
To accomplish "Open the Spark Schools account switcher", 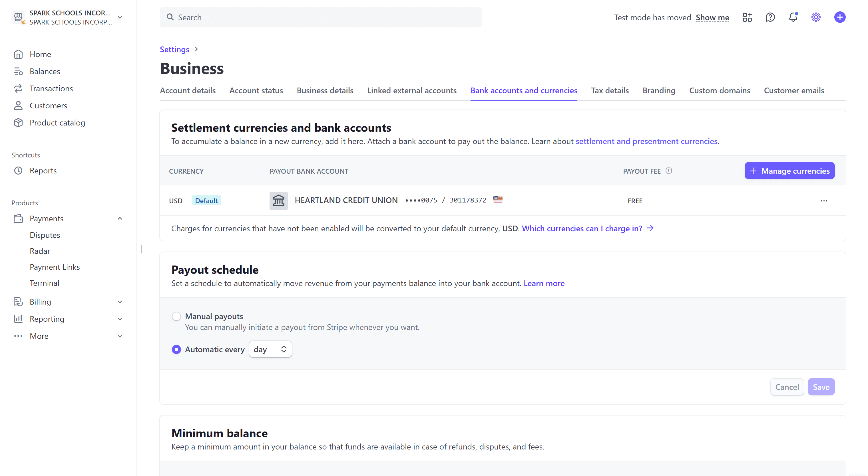I will coord(67,17).
